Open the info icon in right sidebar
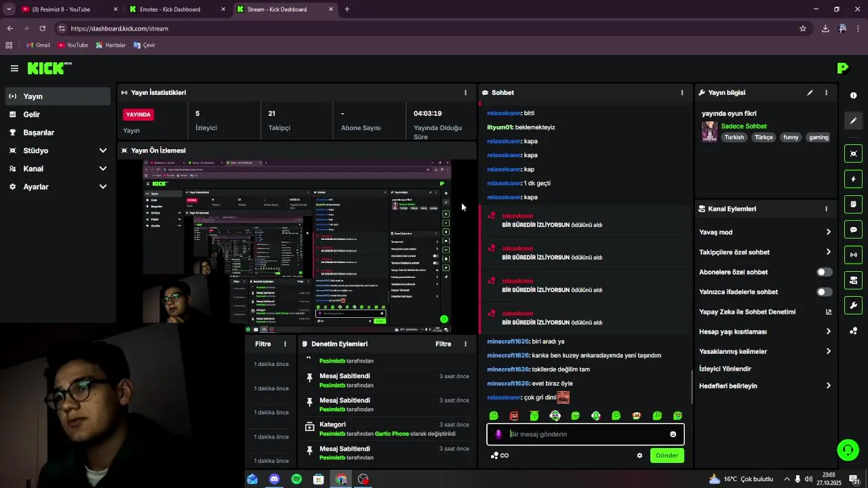 (x=853, y=96)
